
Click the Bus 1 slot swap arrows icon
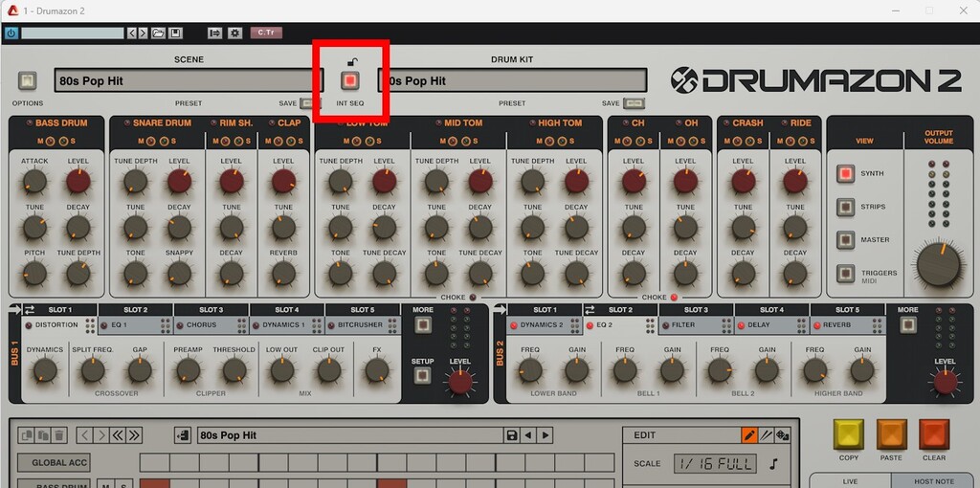(30, 309)
